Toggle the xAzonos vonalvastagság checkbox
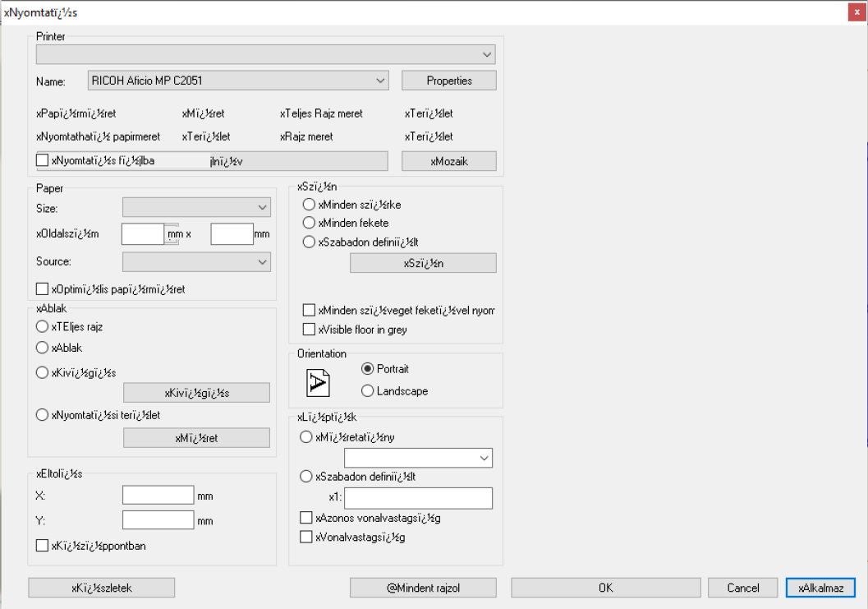This screenshot has height=609, width=868. click(306, 518)
